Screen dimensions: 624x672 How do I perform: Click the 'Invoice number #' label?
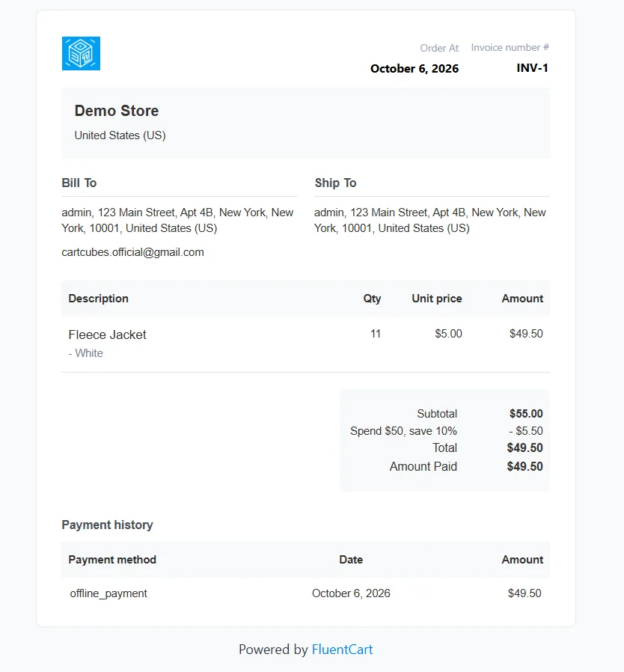(510, 48)
